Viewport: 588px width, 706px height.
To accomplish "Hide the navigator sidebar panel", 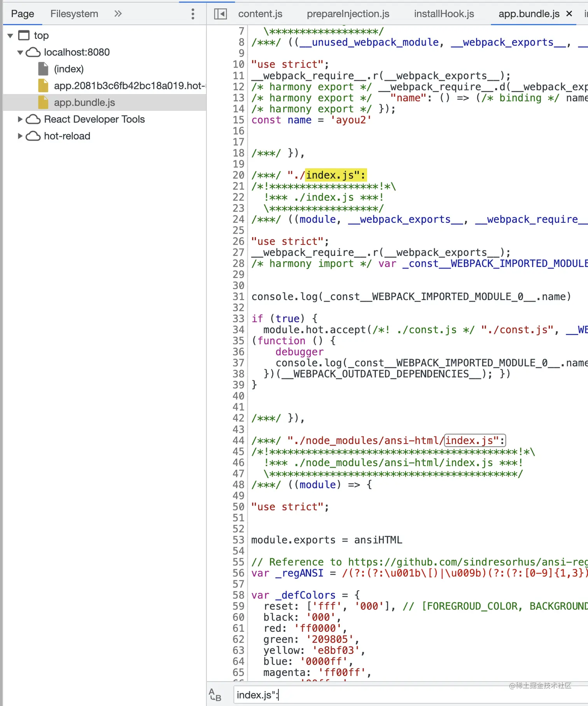I will [x=220, y=14].
